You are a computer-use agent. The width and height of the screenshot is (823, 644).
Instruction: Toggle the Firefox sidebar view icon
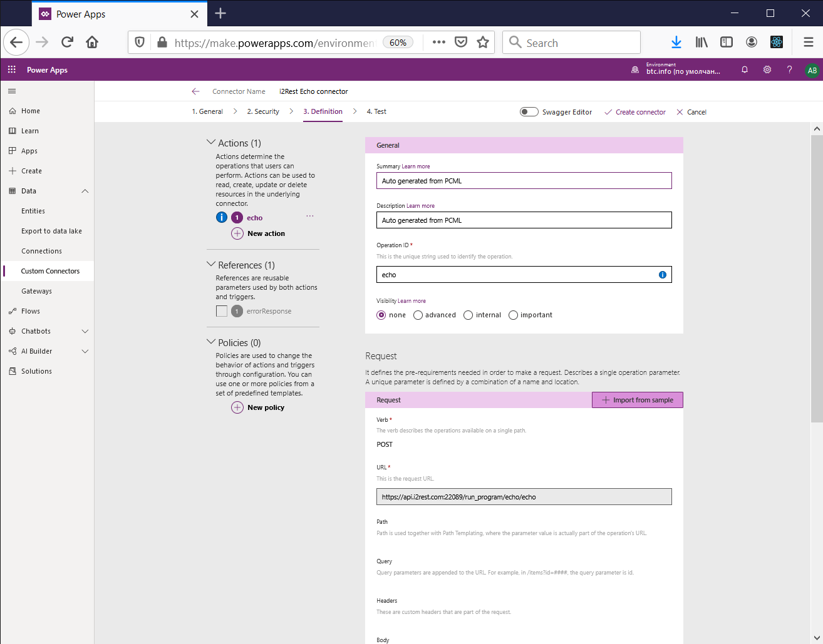pyautogui.click(x=727, y=42)
